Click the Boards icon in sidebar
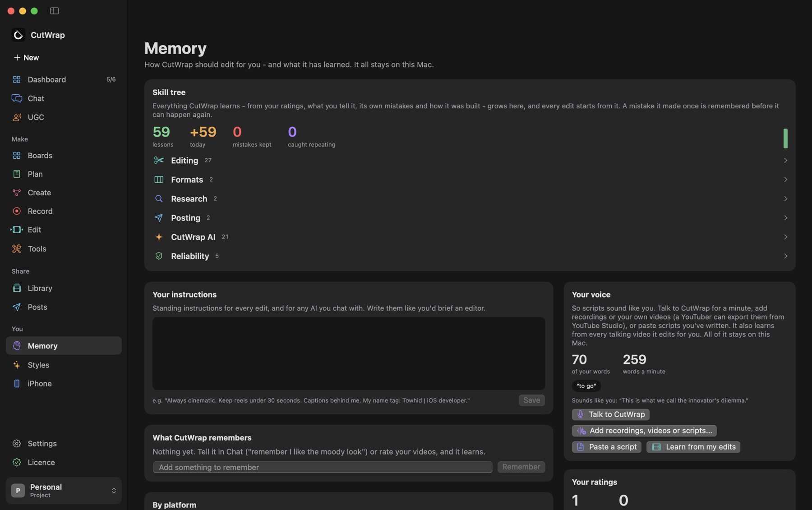Viewport: 812px width, 510px height. point(17,156)
